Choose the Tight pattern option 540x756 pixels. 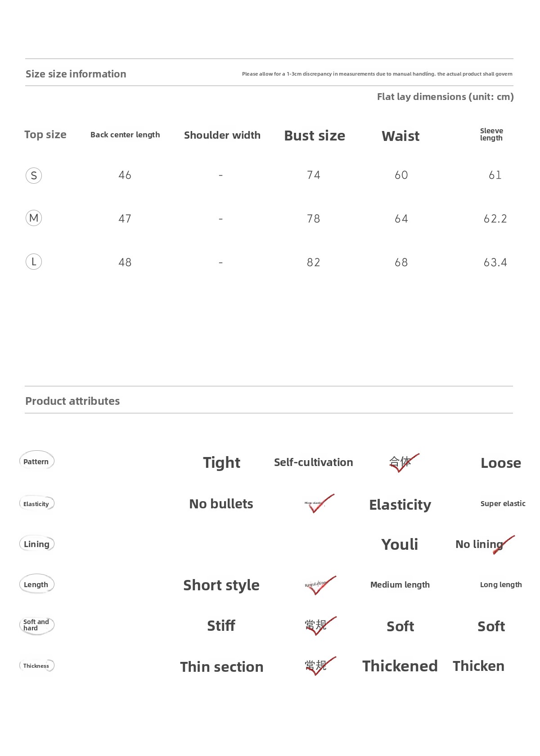point(221,462)
